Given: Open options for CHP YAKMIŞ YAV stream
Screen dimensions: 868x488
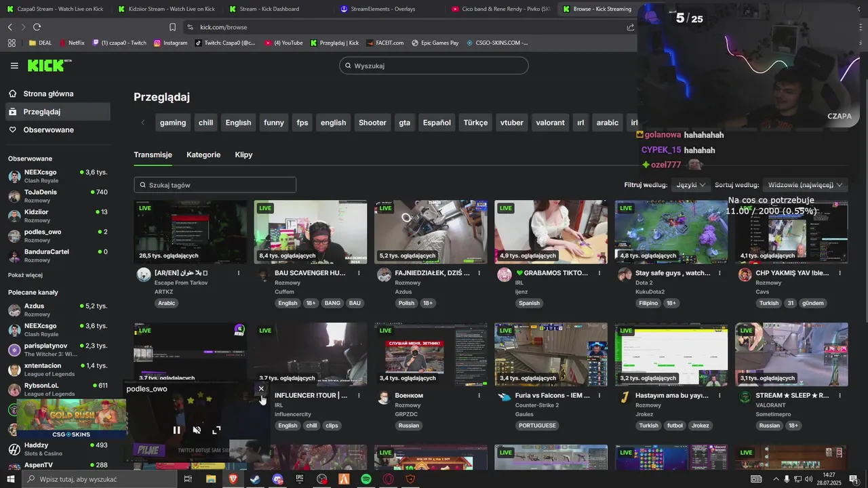Looking at the screenshot, I should (x=840, y=273).
